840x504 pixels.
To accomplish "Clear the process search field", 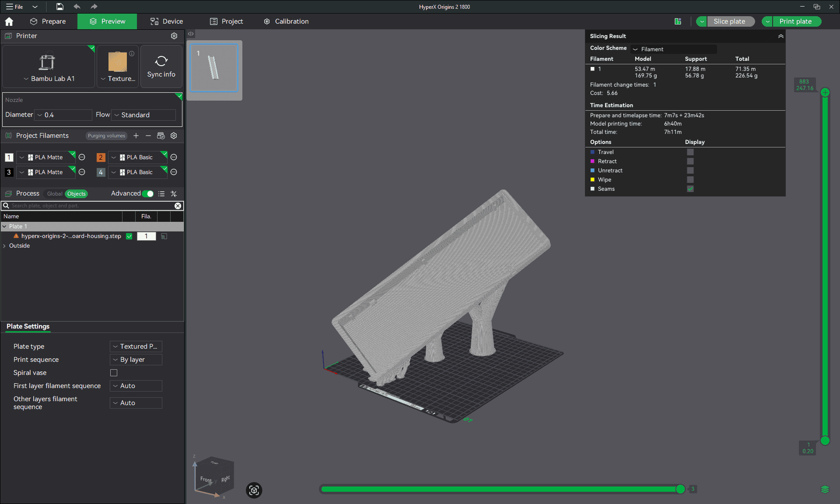I will pos(178,206).
